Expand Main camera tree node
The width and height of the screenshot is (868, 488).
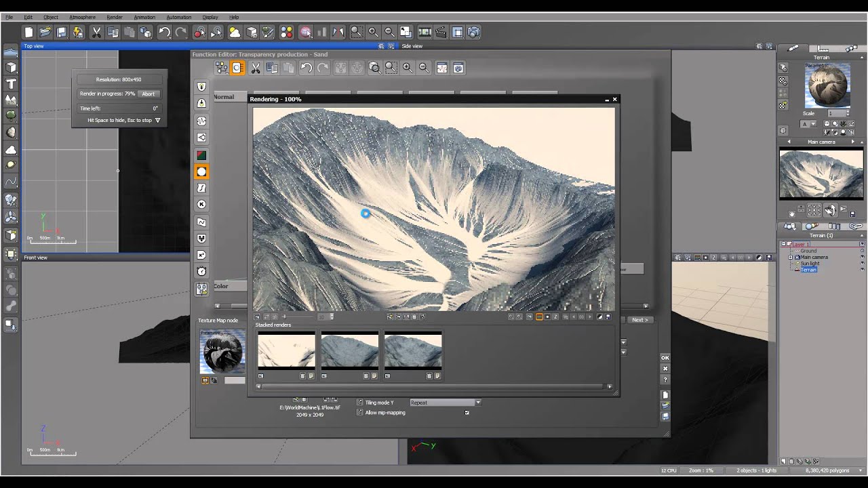pyautogui.click(x=790, y=258)
